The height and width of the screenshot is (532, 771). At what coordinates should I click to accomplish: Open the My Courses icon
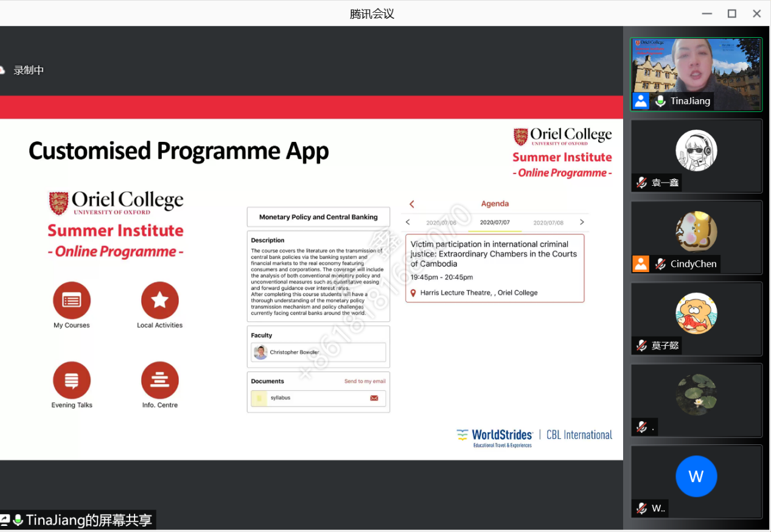(72, 300)
